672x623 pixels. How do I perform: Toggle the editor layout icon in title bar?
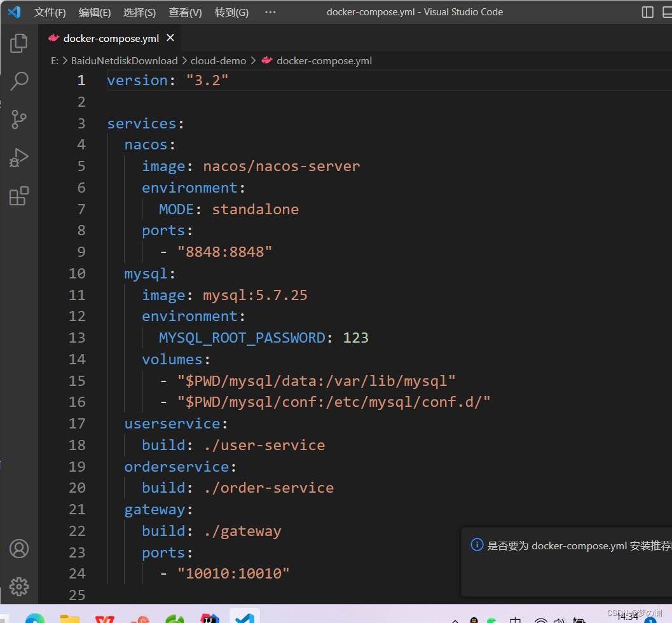[x=647, y=12]
